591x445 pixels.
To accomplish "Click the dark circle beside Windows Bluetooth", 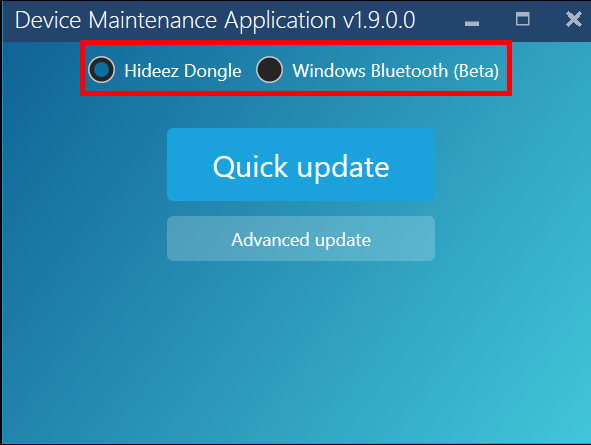I will pos(269,70).
